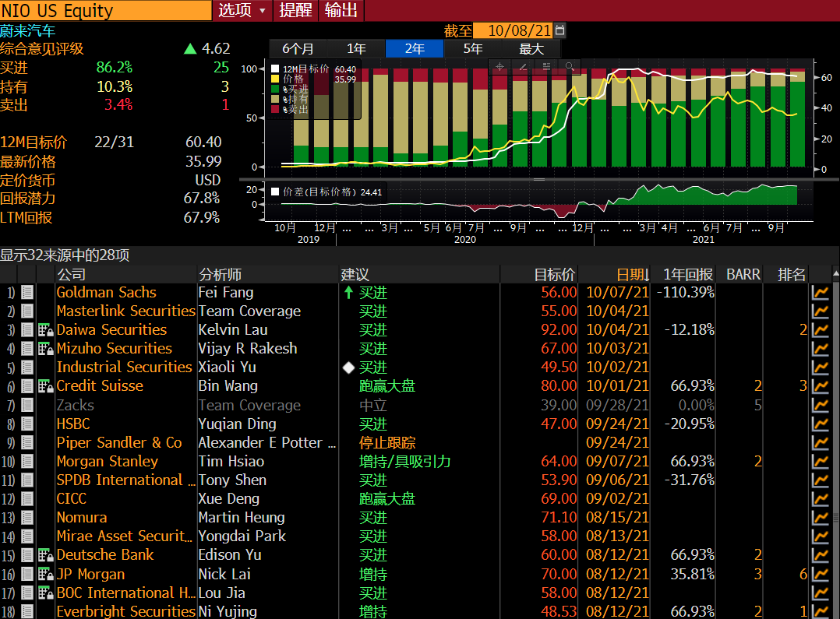
Task: Sort the table by the 建议 column header
Action: click(355, 275)
